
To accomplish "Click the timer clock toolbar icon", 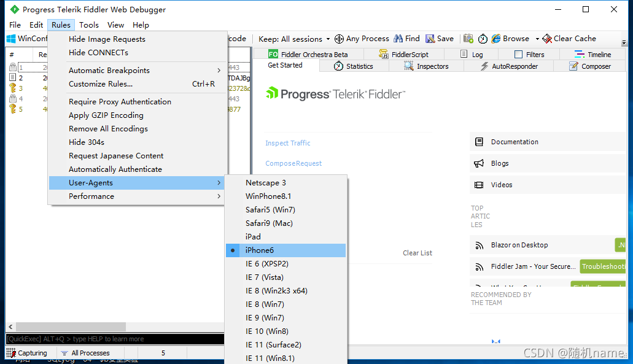I will (483, 39).
